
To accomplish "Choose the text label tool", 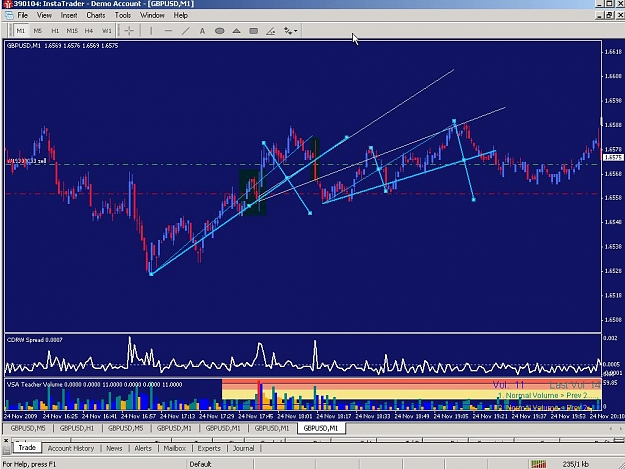I will (202, 31).
